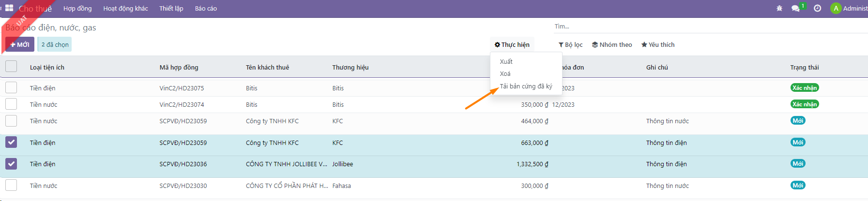Check the Fahasa Tiền nước row checkbox
Screen dimensions: 868x201
click(x=11, y=185)
